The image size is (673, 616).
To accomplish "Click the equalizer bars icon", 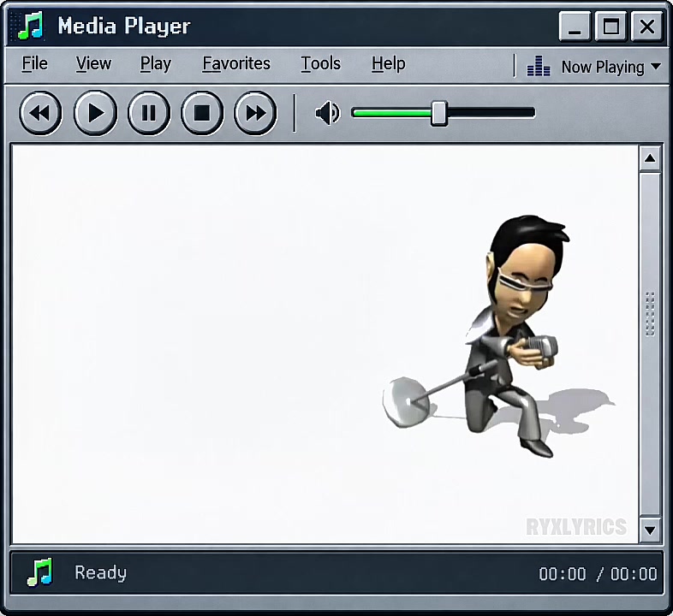I will [539, 66].
